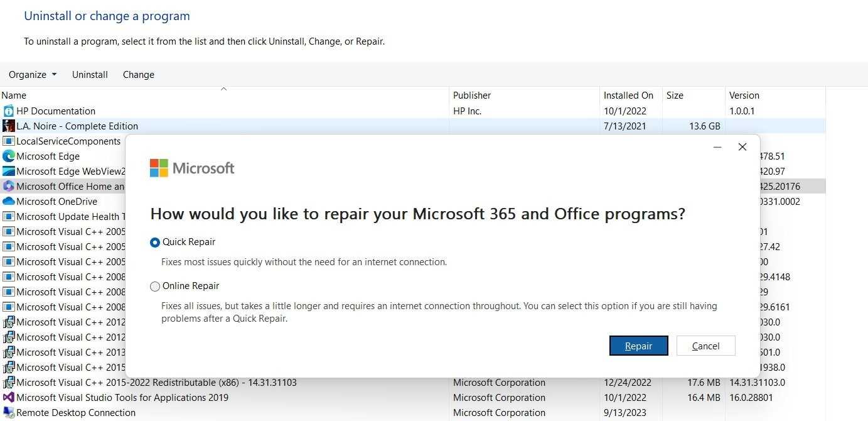The height and width of the screenshot is (421, 868).
Task: Select the Microsoft Edge entry name
Action: point(48,156)
